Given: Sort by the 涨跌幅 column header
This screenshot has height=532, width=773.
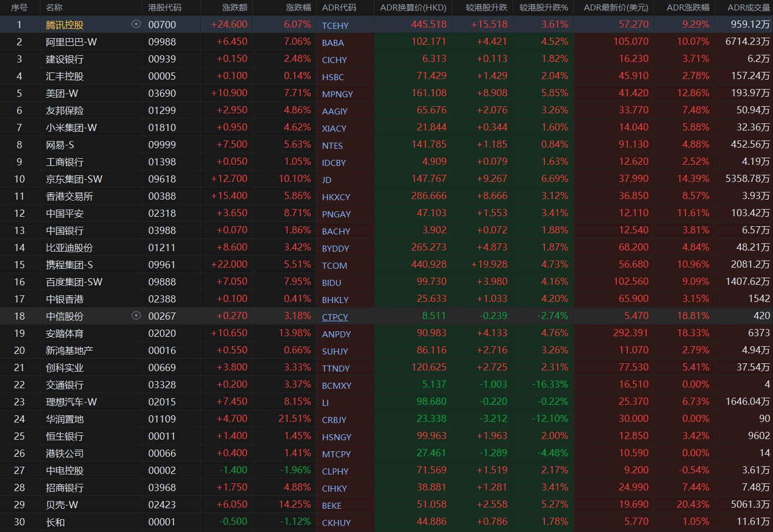Looking at the screenshot, I should [x=298, y=8].
